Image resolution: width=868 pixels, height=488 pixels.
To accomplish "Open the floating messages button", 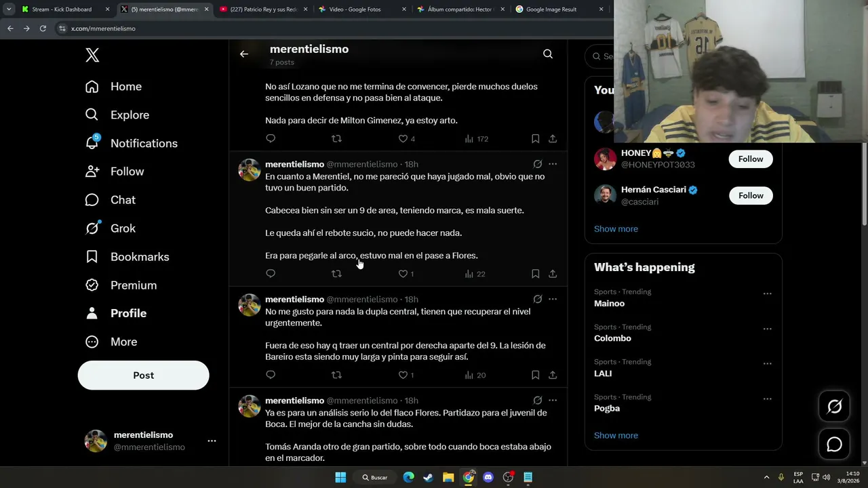I will click(x=834, y=444).
